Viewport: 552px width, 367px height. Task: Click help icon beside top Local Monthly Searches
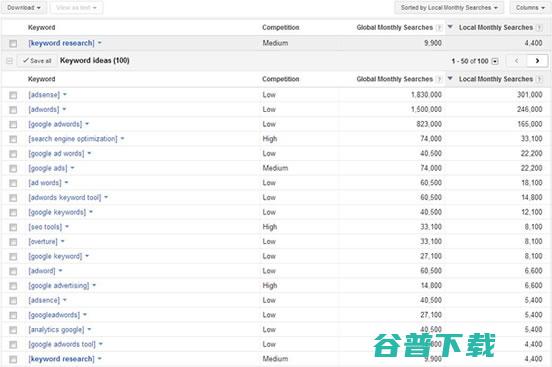coord(539,28)
